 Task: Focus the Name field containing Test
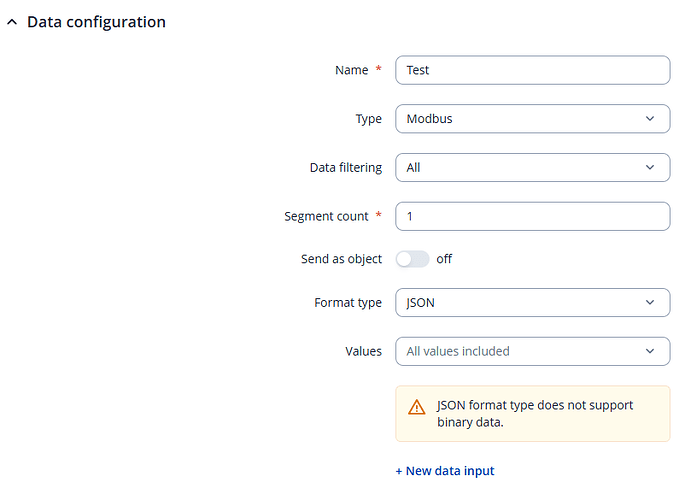[x=532, y=70]
